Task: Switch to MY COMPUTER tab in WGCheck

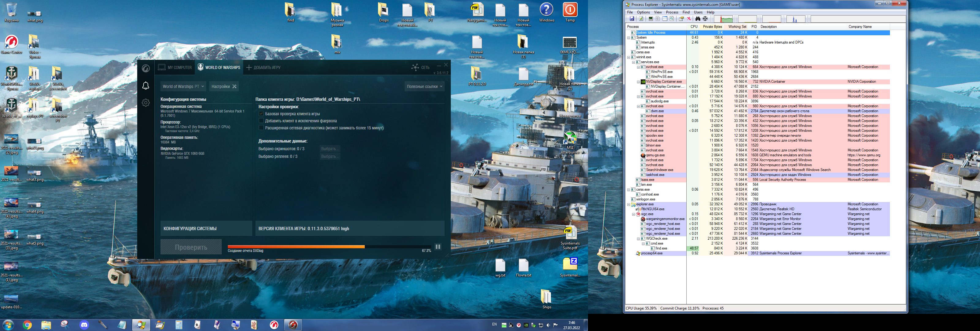Action: (x=175, y=67)
